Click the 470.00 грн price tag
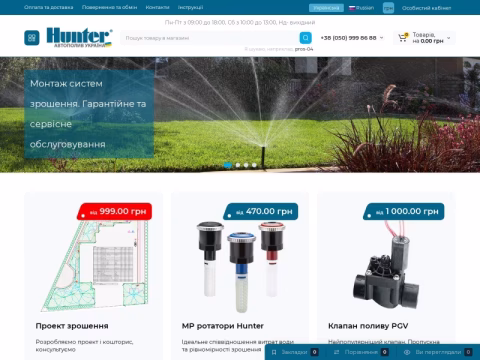Screen dimensions: 480x360 (261, 211)
